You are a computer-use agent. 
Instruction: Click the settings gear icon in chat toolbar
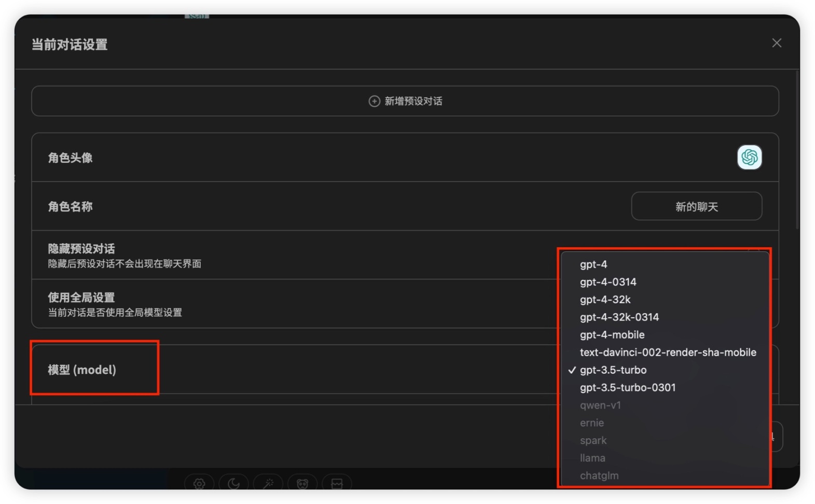point(199,483)
